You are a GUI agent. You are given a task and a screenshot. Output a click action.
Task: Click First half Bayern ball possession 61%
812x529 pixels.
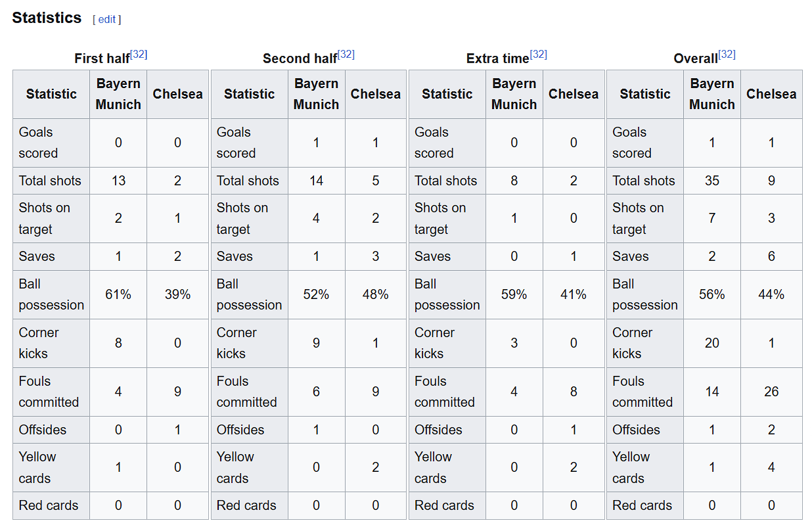[118, 294]
